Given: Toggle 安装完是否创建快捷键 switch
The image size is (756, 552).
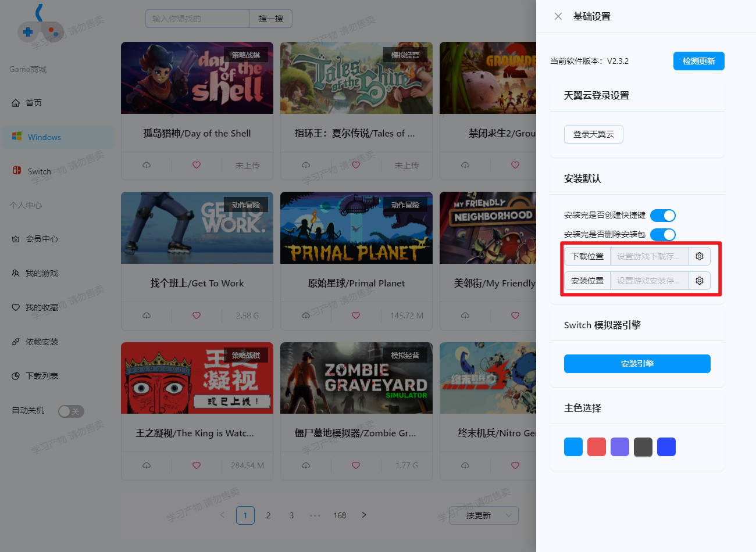Looking at the screenshot, I should pyautogui.click(x=663, y=216).
